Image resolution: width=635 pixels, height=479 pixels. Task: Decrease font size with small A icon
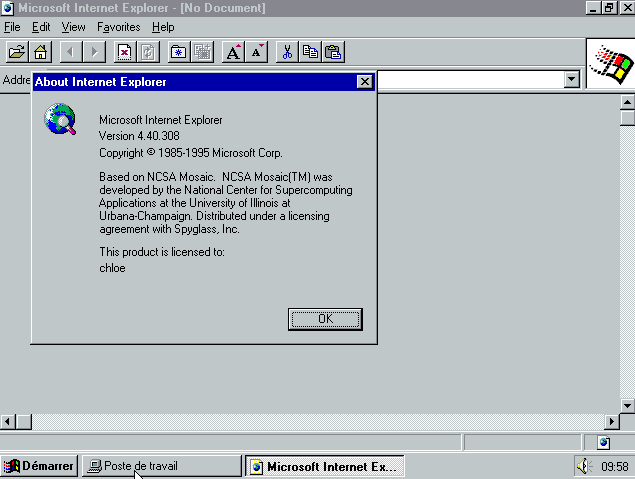point(257,52)
